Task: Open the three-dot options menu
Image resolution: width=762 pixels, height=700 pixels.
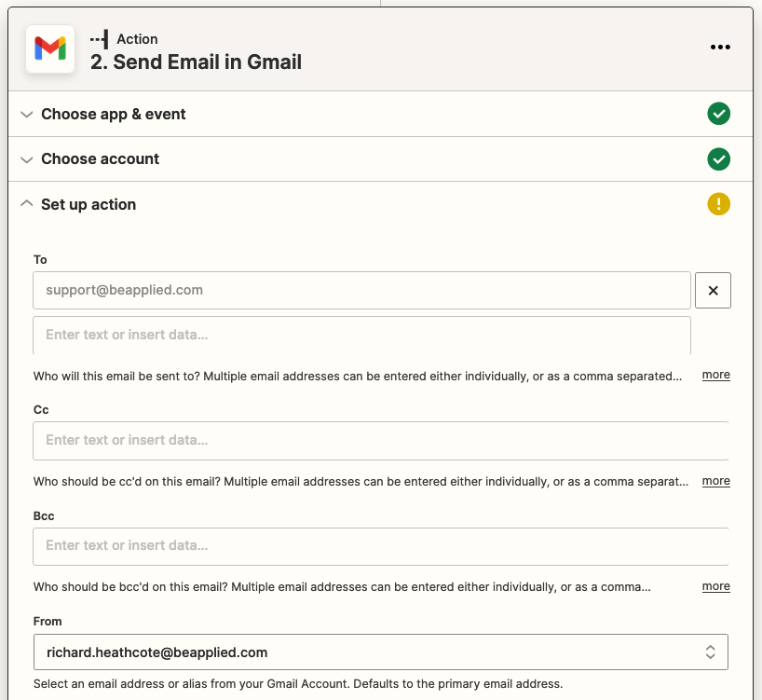Action: click(x=720, y=48)
